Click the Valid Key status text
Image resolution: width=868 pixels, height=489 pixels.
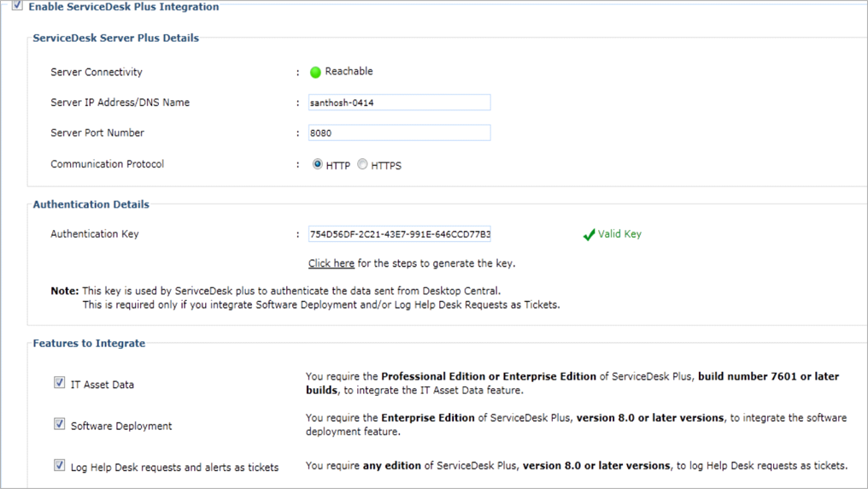(619, 234)
